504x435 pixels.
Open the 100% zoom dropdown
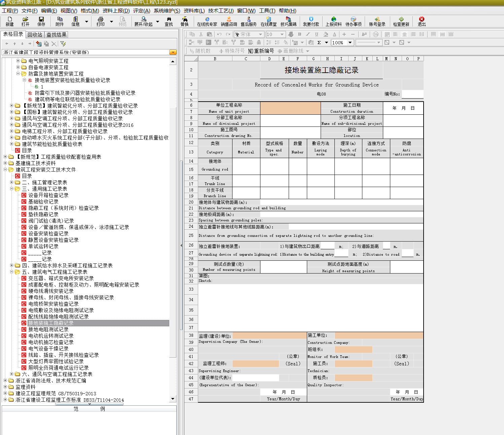[x=350, y=43]
